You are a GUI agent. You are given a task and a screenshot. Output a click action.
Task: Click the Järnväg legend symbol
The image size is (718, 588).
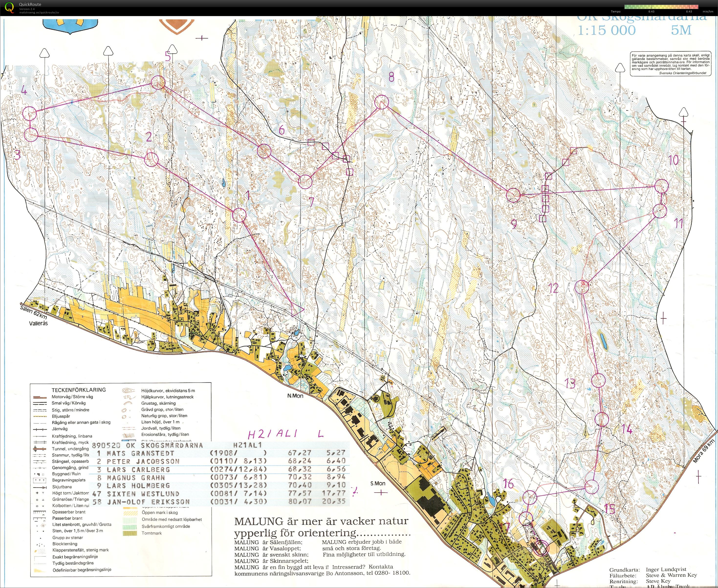tap(39, 429)
